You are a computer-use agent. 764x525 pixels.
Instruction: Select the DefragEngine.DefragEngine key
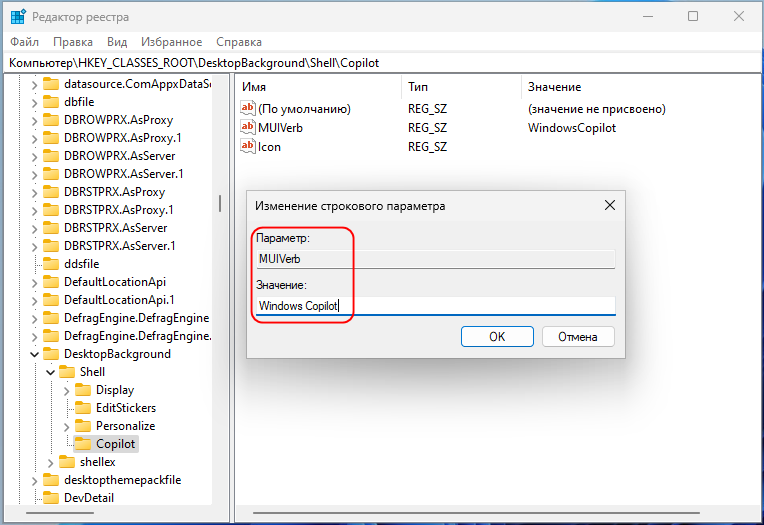pyautogui.click(x=136, y=318)
